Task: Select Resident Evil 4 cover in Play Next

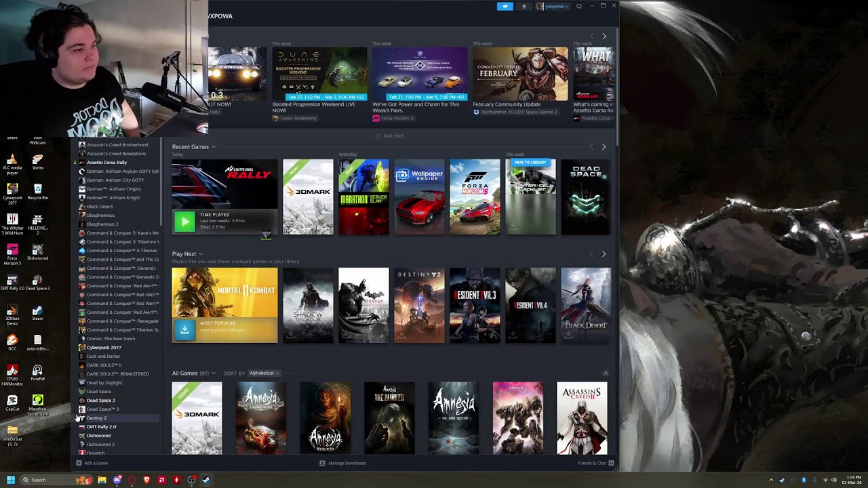Action: [x=530, y=305]
